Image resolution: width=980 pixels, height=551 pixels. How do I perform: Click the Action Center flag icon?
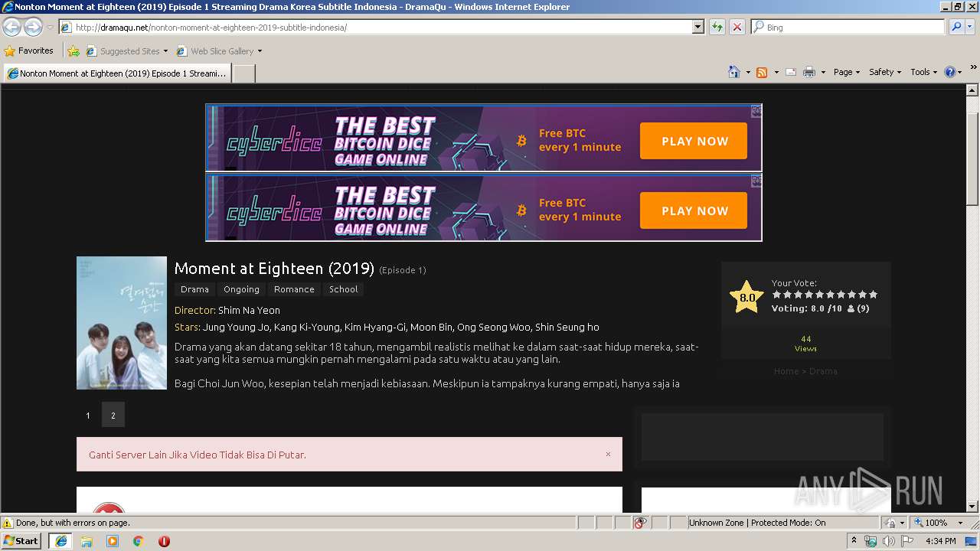tap(907, 541)
